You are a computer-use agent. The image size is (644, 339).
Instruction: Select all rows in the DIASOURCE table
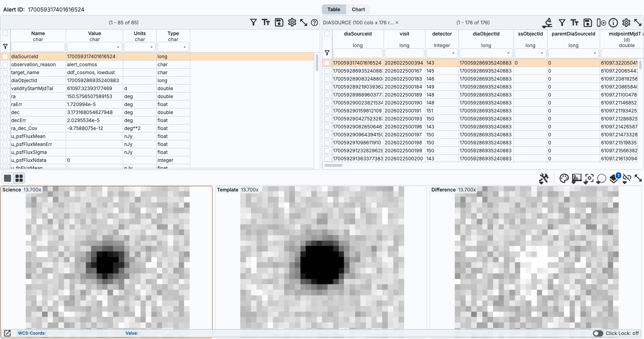pos(327,34)
